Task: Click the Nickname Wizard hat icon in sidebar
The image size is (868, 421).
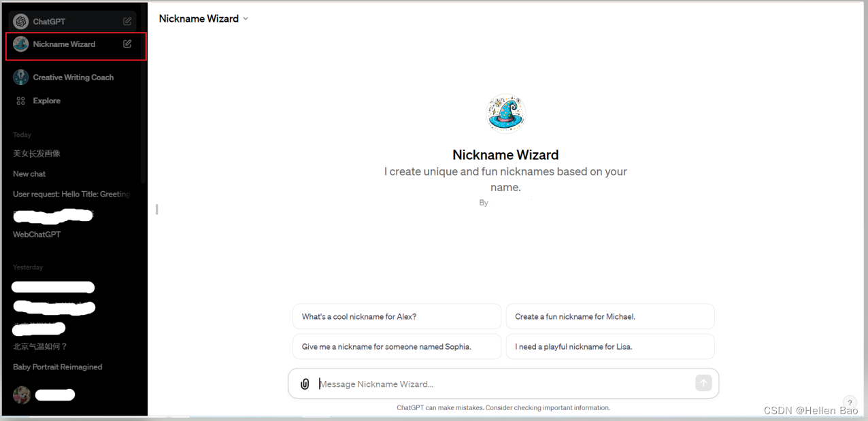Action: point(21,44)
